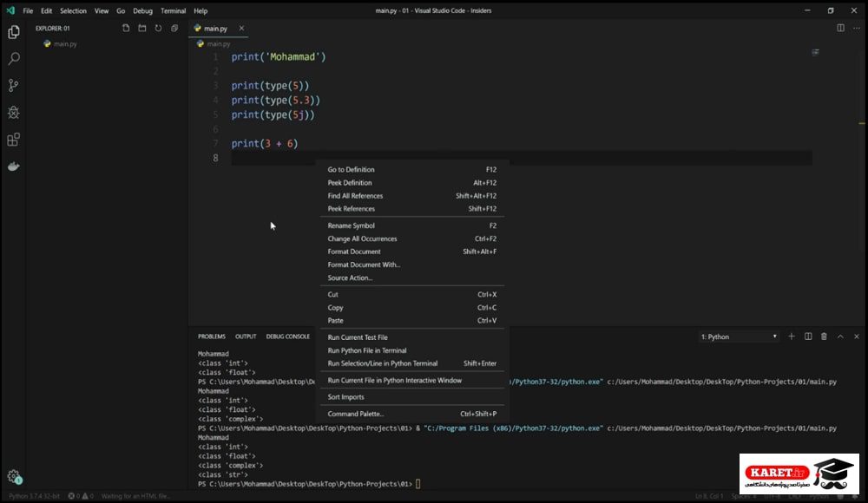Open the editor More Actions ellipsis

coord(857,29)
